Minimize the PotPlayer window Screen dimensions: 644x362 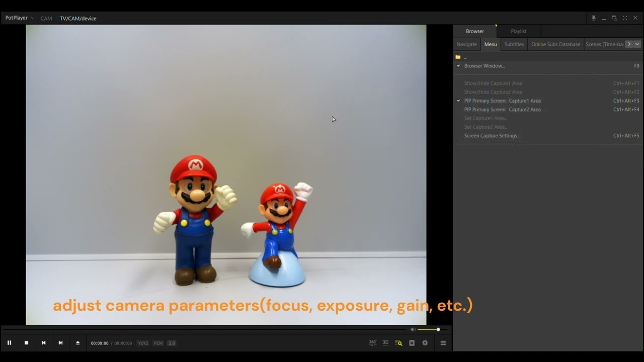[x=604, y=18]
